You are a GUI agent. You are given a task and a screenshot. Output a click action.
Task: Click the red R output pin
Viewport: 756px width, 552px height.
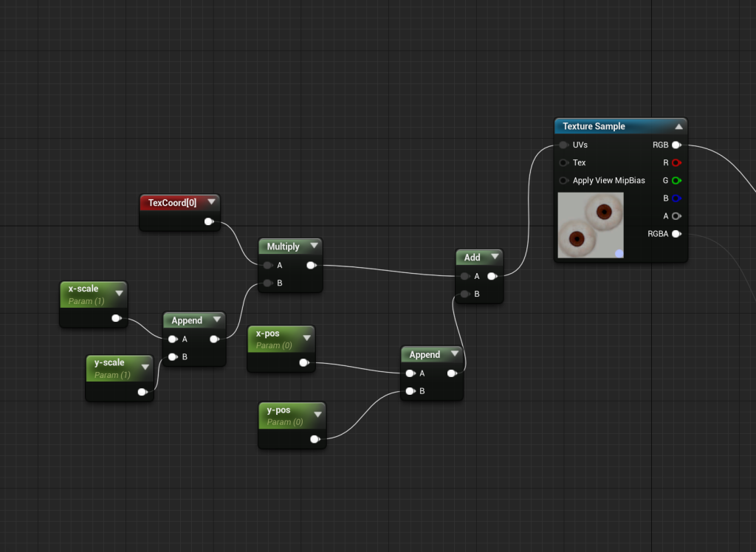676,163
